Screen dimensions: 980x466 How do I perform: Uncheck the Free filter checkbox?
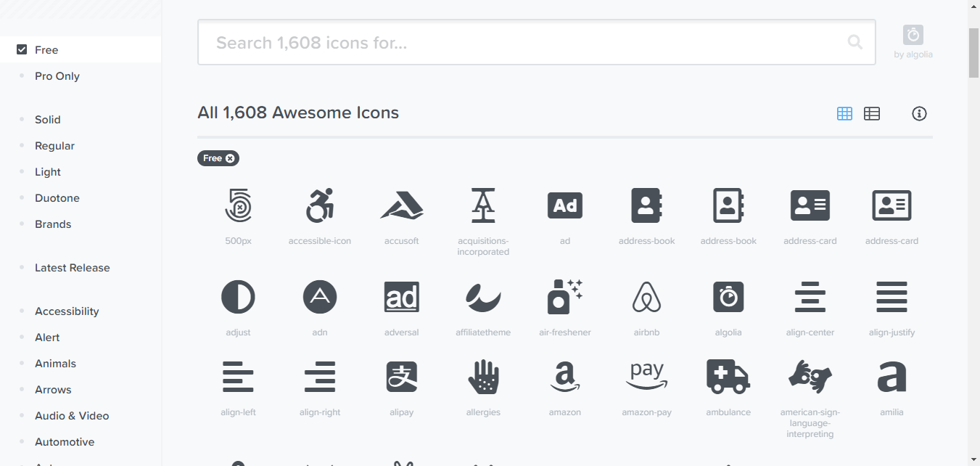(22, 50)
